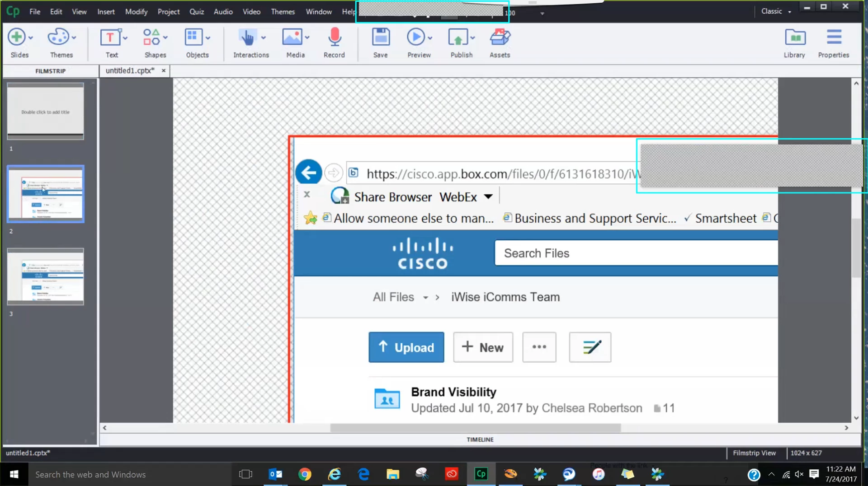Expand the Preview dropdown arrow

(x=430, y=38)
